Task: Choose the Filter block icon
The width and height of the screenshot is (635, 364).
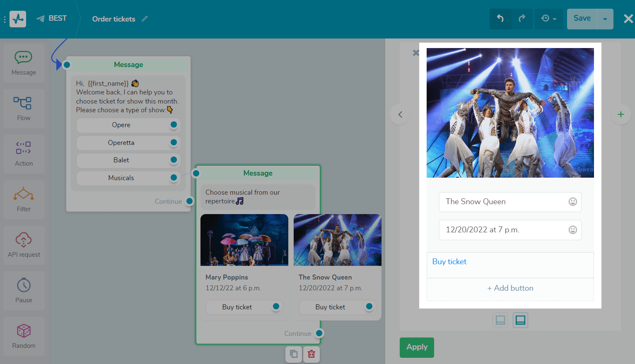Action: point(24,200)
